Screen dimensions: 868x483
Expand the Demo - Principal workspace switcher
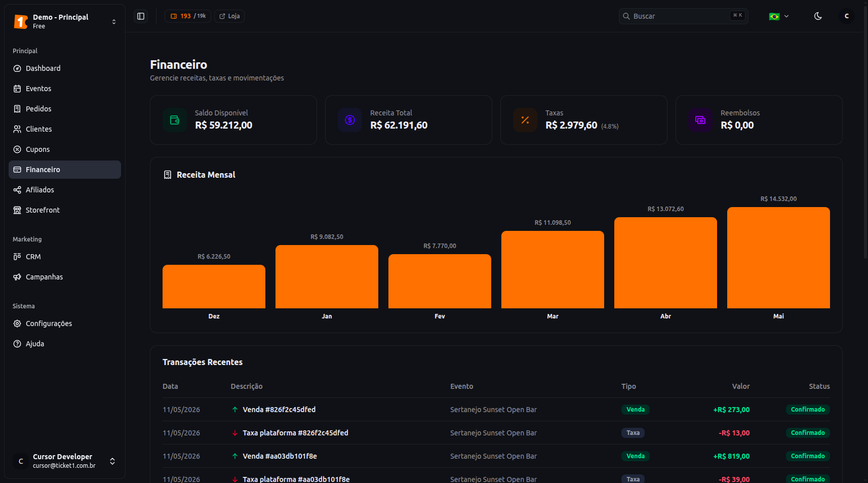point(65,21)
